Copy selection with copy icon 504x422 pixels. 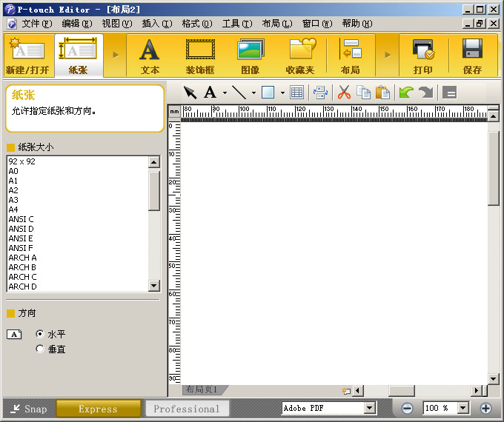click(363, 93)
